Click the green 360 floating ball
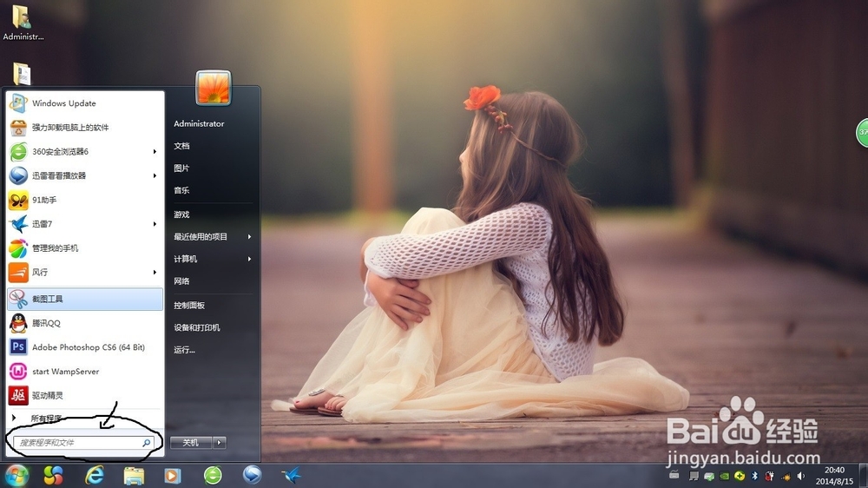The image size is (868, 488). [x=862, y=133]
